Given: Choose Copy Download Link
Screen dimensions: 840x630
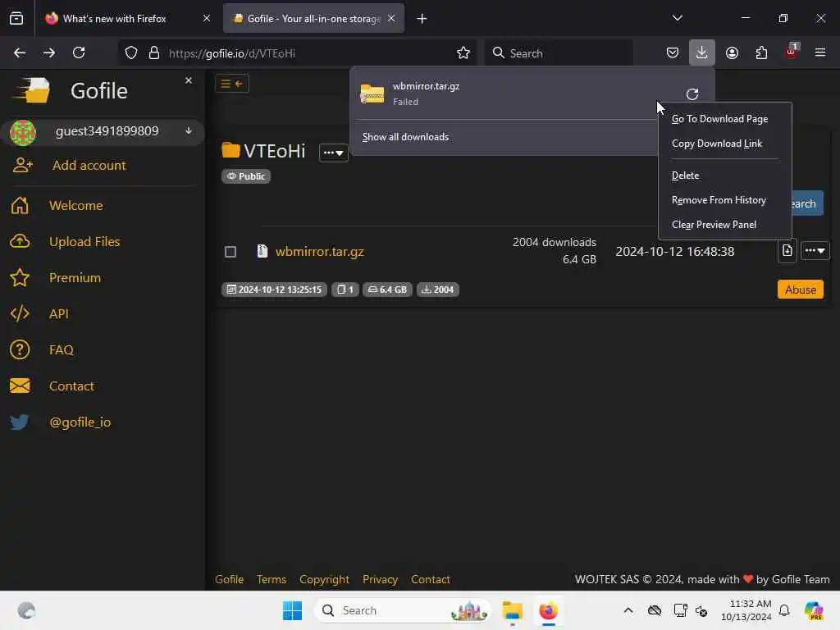Looking at the screenshot, I should coord(717,144).
